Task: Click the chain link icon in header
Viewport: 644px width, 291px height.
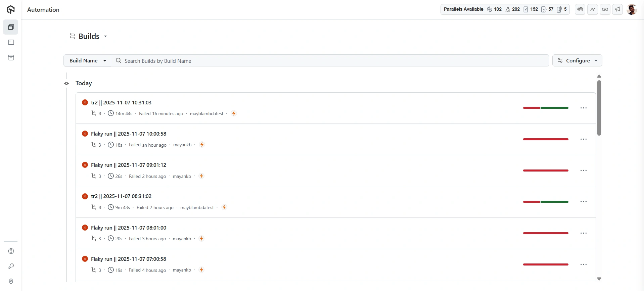Action: [605, 9]
